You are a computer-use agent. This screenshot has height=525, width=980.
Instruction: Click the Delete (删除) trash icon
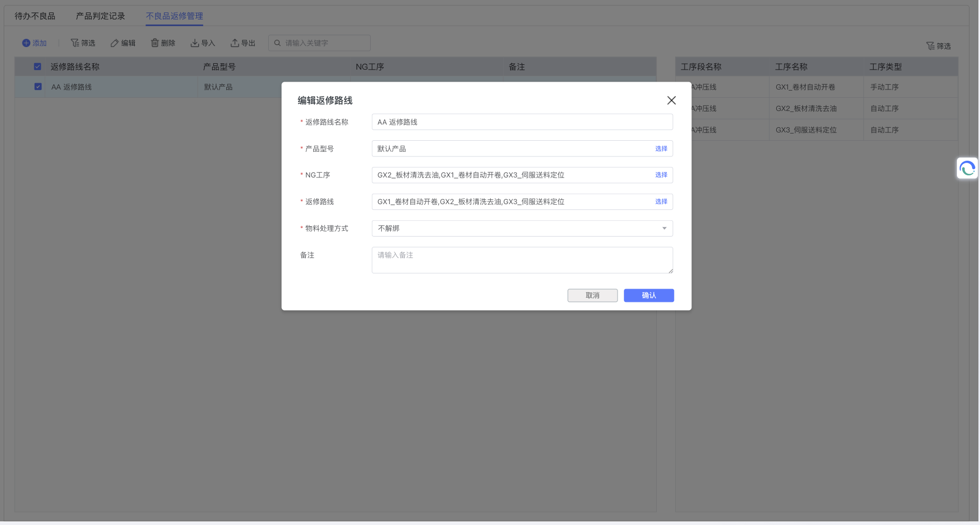click(x=155, y=43)
